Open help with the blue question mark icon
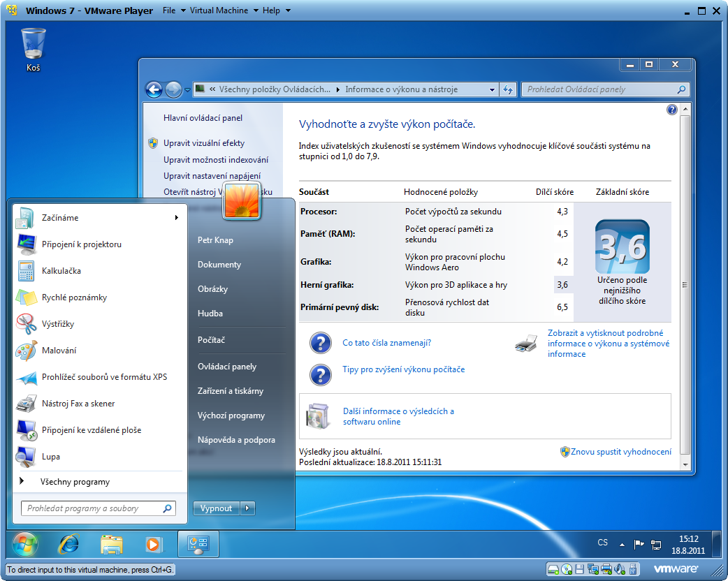The width and height of the screenshot is (728, 581). (x=671, y=110)
